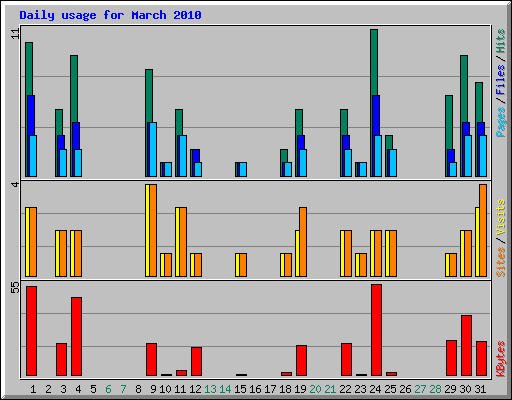Click green weekend day label 6
Viewport: 512px width, 400px height.
[x=108, y=389]
